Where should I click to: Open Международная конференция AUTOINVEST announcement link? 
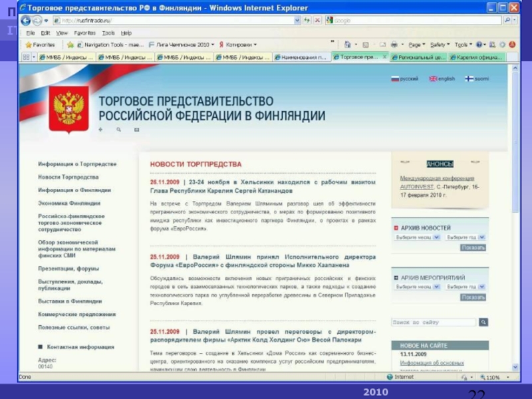(x=437, y=182)
